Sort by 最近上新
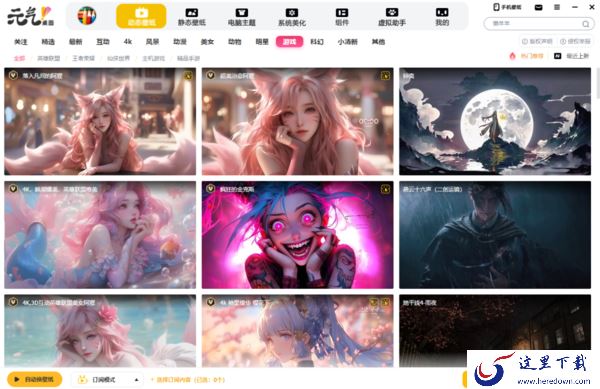The height and width of the screenshot is (389, 600). click(x=572, y=56)
